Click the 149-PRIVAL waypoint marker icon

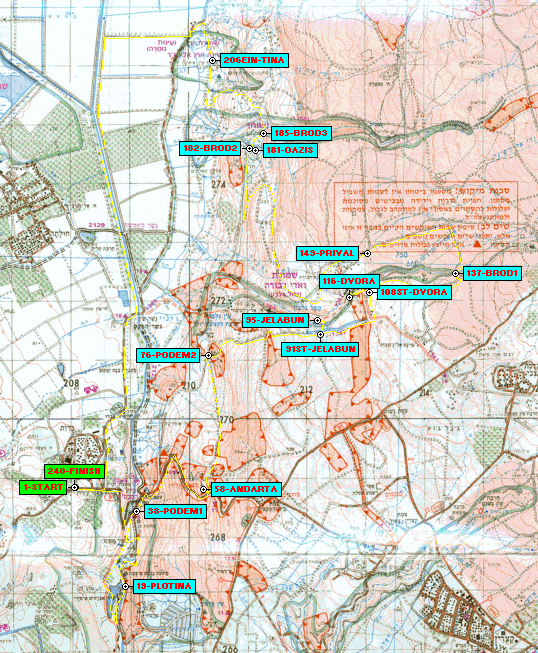[x=368, y=254]
